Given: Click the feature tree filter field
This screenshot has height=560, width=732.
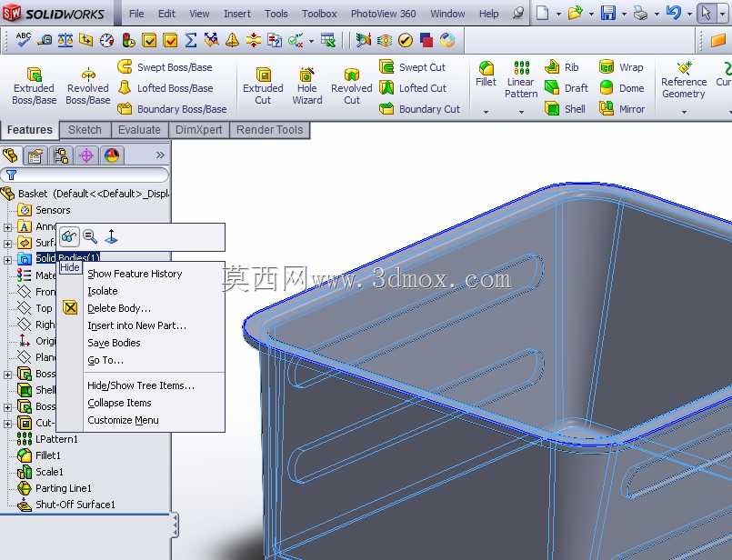Looking at the screenshot, I should click(85, 175).
